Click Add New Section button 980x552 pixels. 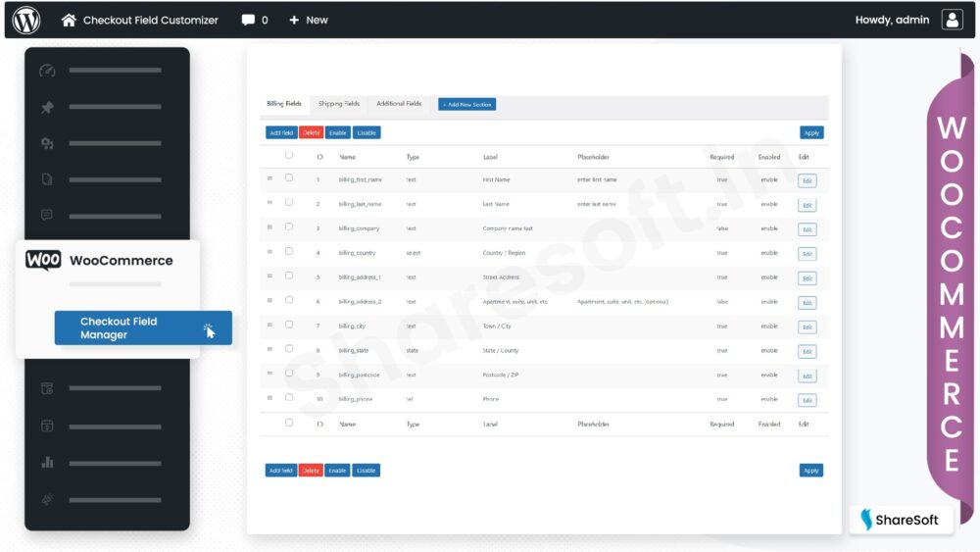466,104
